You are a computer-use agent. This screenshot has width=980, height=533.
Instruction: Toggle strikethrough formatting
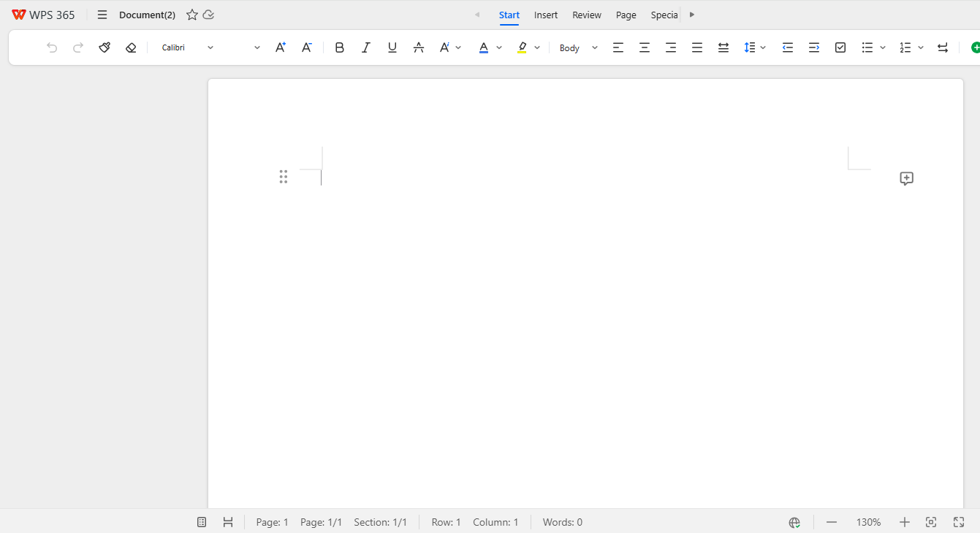point(419,47)
